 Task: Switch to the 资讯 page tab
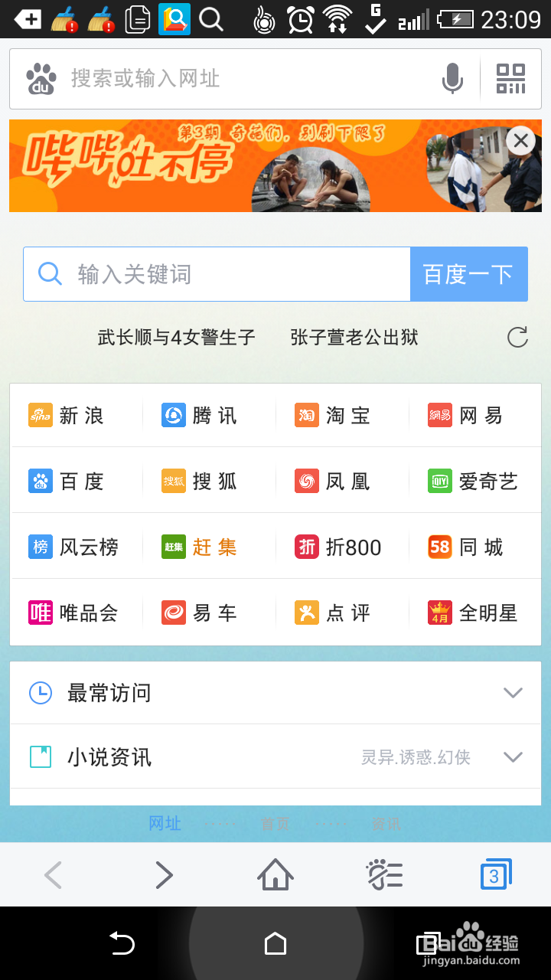tap(386, 824)
